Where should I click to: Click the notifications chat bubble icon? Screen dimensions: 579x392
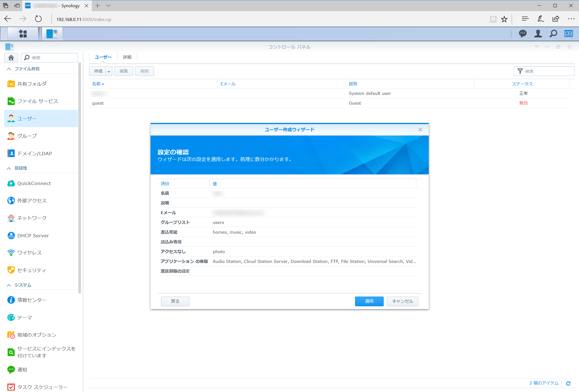(x=523, y=34)
